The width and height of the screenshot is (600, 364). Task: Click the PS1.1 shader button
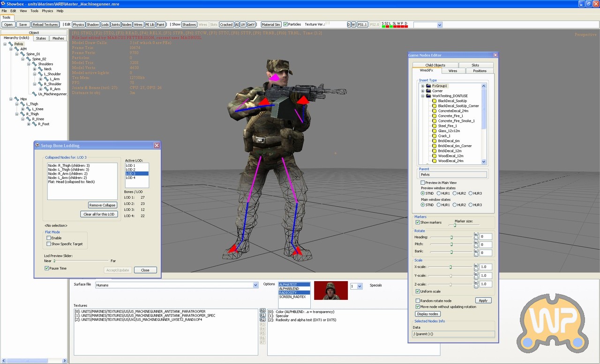[x=362, y=24]
